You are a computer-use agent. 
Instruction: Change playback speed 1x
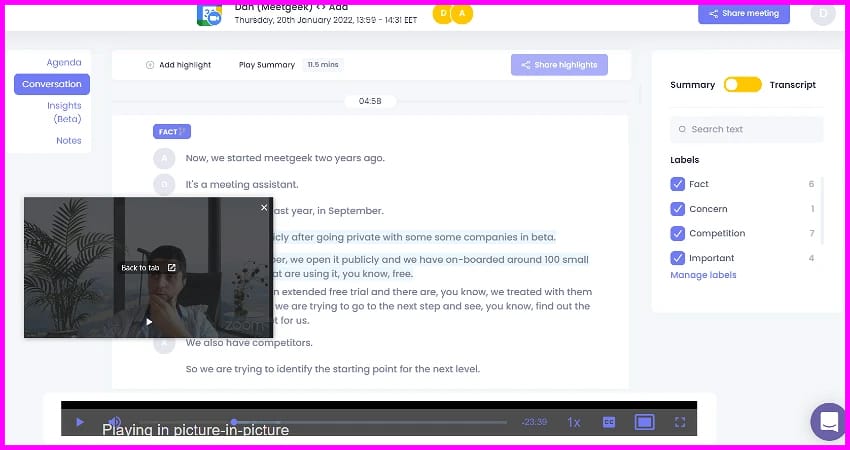(574, 422)
